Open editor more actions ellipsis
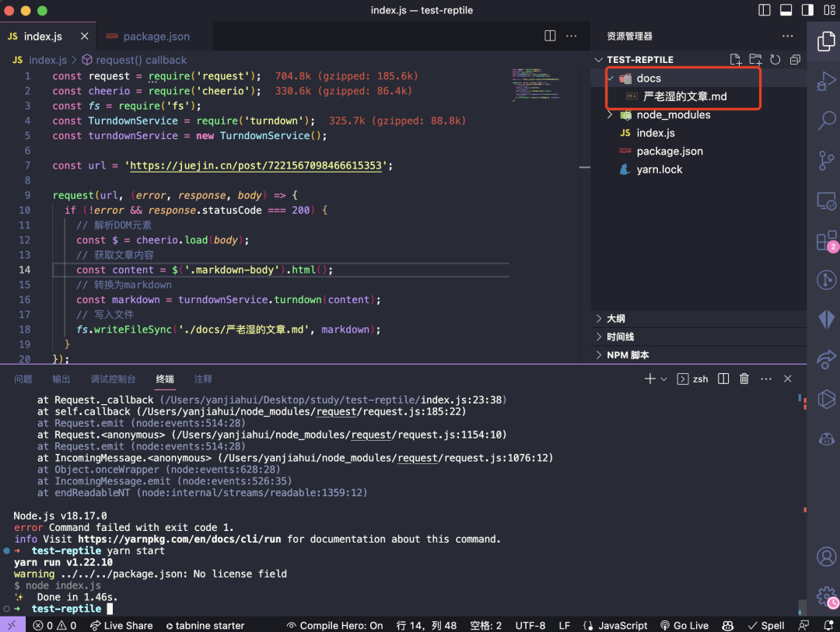This screenshot has width=840, height=632. click(571, 36)
